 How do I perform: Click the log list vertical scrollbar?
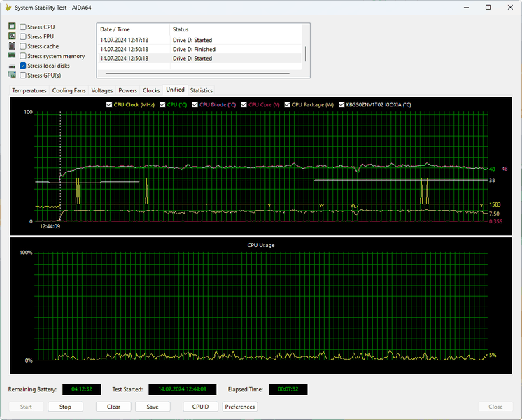305,53
